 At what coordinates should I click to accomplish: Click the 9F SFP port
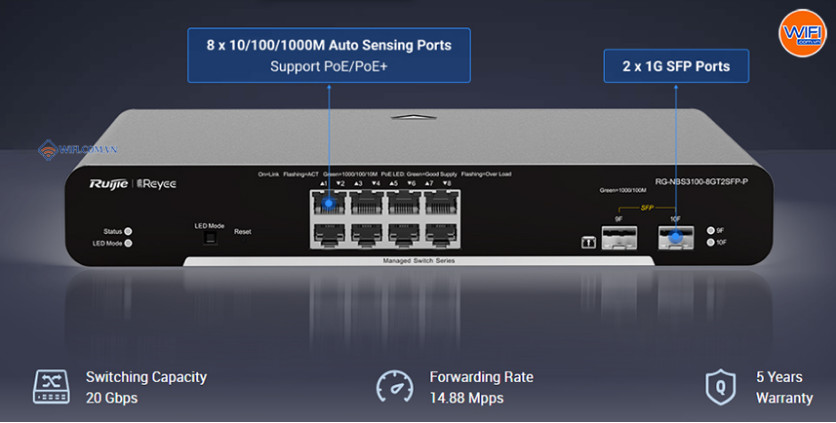619,237
